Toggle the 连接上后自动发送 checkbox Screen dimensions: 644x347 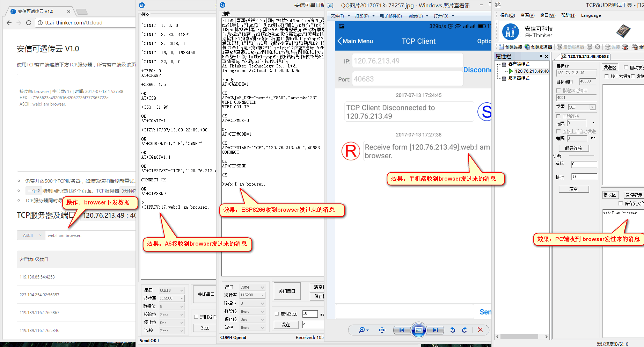click(558, 131)
